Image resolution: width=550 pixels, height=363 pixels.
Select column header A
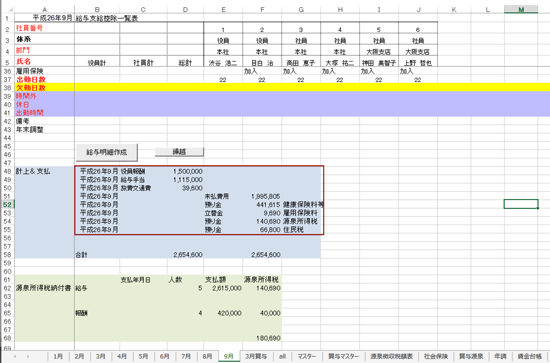[x=45, y=10]
